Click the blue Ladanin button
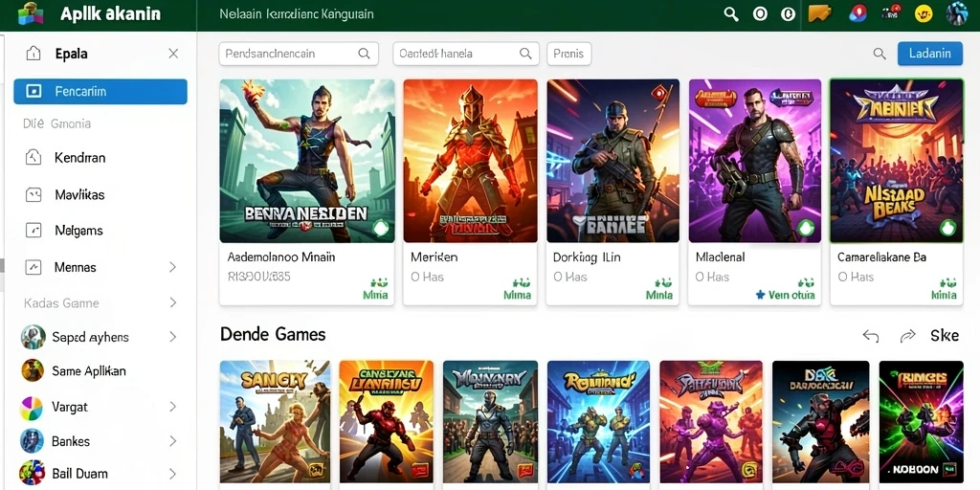The height and width of the screenshot is (490, 980). click(930, 54)
